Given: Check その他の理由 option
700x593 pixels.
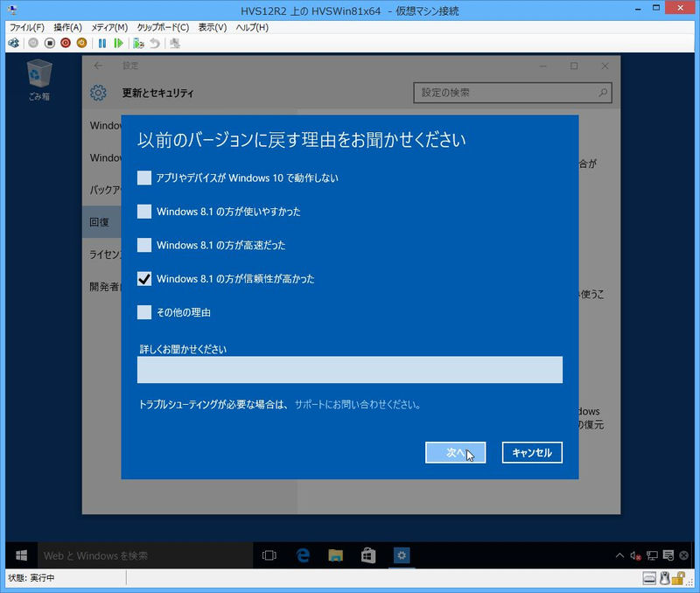Looking at the screenshot, I should coord(144,312).
